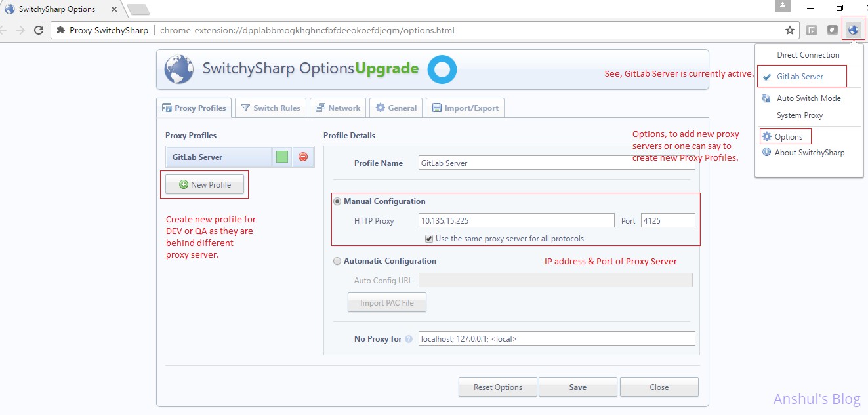Delete the GitLab Server profile
Image resolution: width=868 pixels, height=415 pixels.
click(303, 157)
